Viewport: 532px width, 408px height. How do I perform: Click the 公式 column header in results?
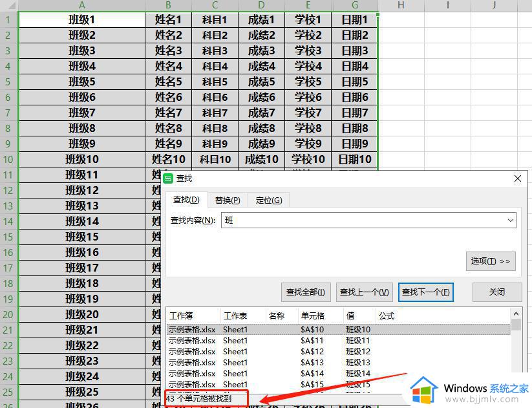click(x=443, y=316)
